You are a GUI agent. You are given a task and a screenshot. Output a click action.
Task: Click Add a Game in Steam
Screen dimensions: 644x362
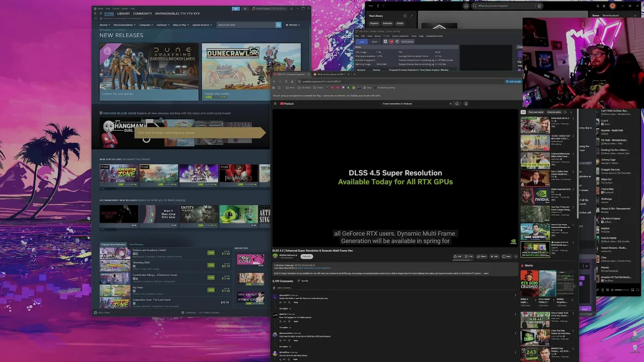(x=103, y=313)
